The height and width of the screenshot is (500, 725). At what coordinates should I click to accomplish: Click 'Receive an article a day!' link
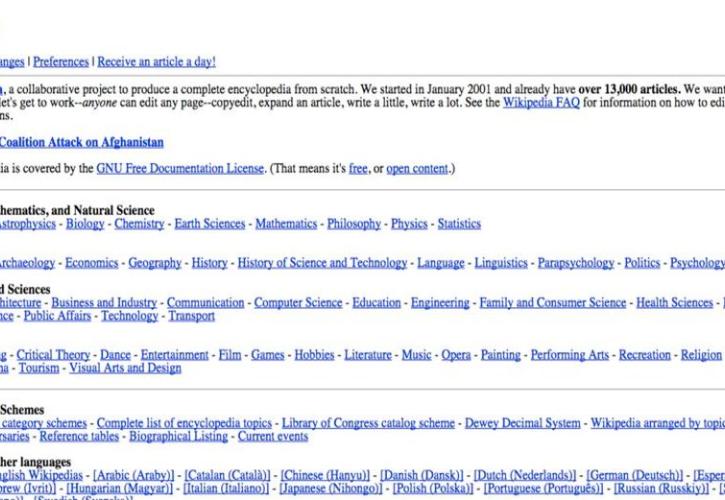coord(156,62)
